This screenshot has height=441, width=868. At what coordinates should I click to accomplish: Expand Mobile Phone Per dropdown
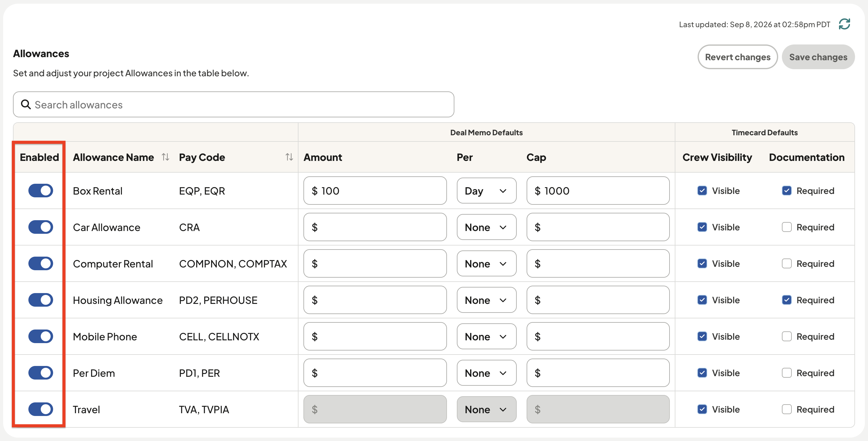click(x=486, y=336)
